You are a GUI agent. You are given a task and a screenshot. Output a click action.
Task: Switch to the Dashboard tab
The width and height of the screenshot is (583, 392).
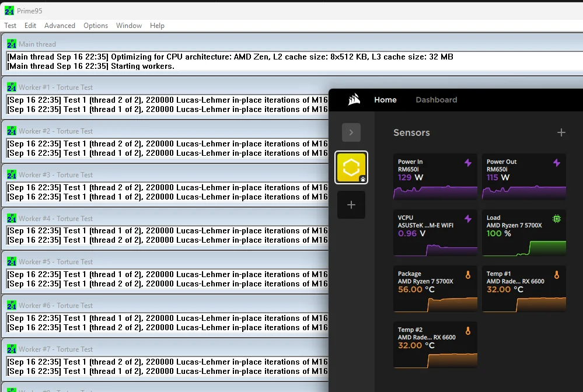point(436,100)
